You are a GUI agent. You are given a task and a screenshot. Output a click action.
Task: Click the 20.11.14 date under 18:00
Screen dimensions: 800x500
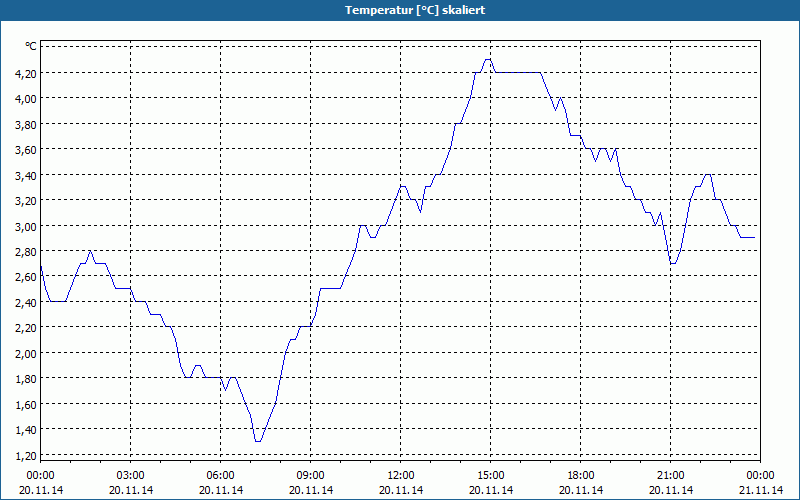coord(581,490)
